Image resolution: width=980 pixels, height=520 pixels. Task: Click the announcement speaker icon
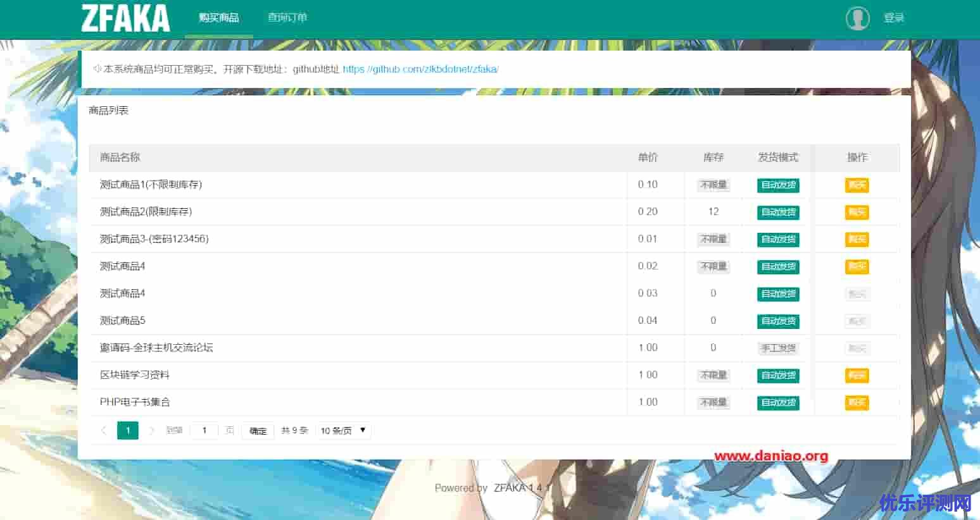tap(97, 69)
